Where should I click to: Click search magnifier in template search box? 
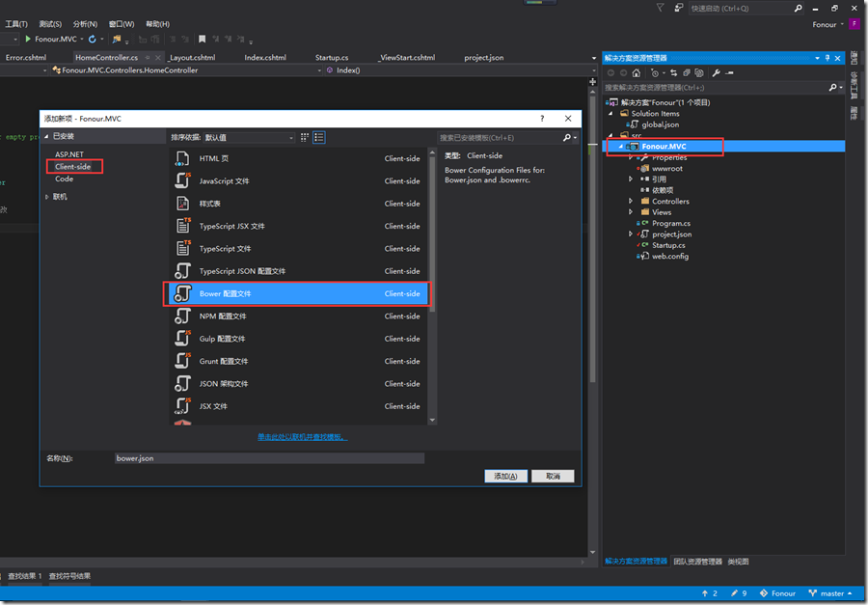click(x=567, y=137)
